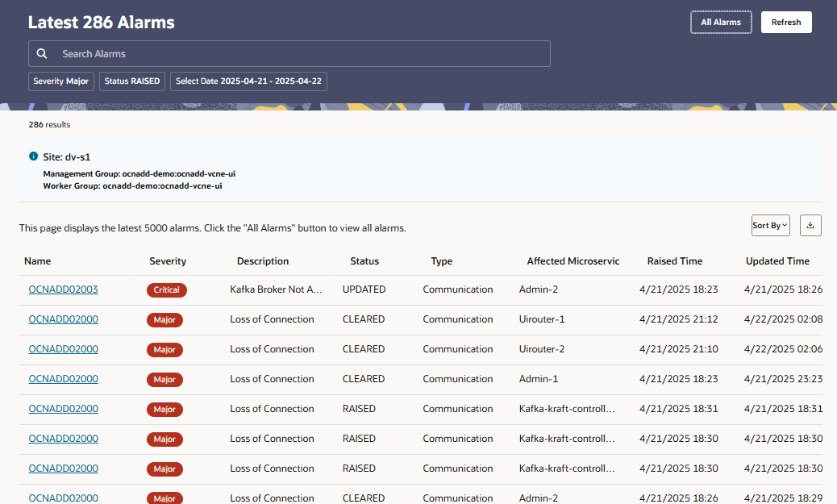Click raised time 4/21/2025 21:10
Viewport: 837px width, 504px height.
tap(678, 349)
